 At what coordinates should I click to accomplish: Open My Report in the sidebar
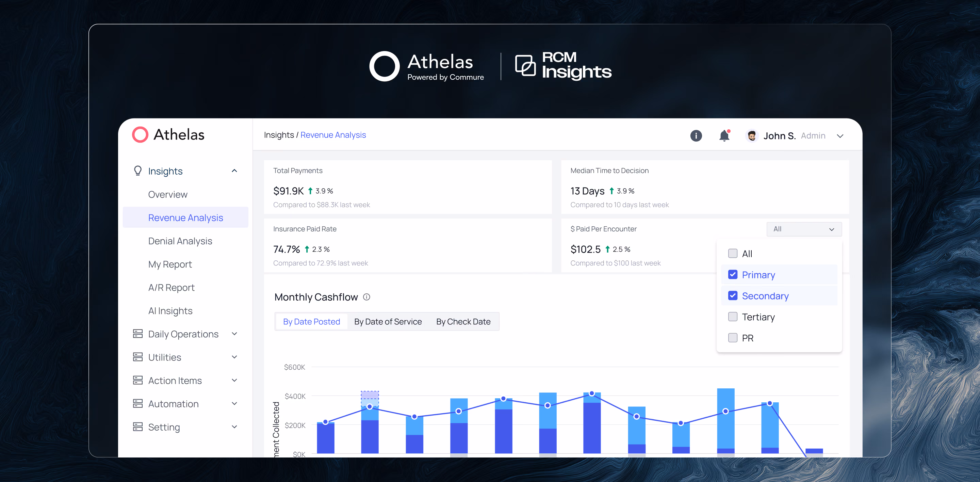[170, 264]
